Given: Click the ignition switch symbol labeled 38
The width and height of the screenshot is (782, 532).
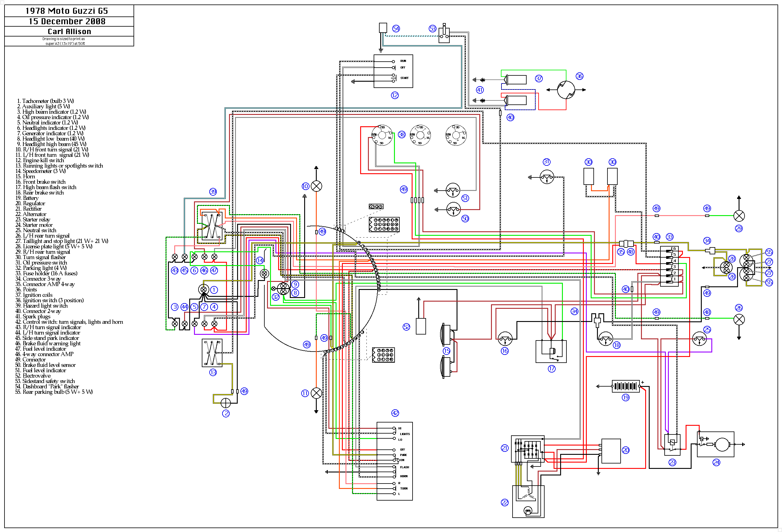Looking at the screenshot, I should pyautogui.click(x=382, y=135).
